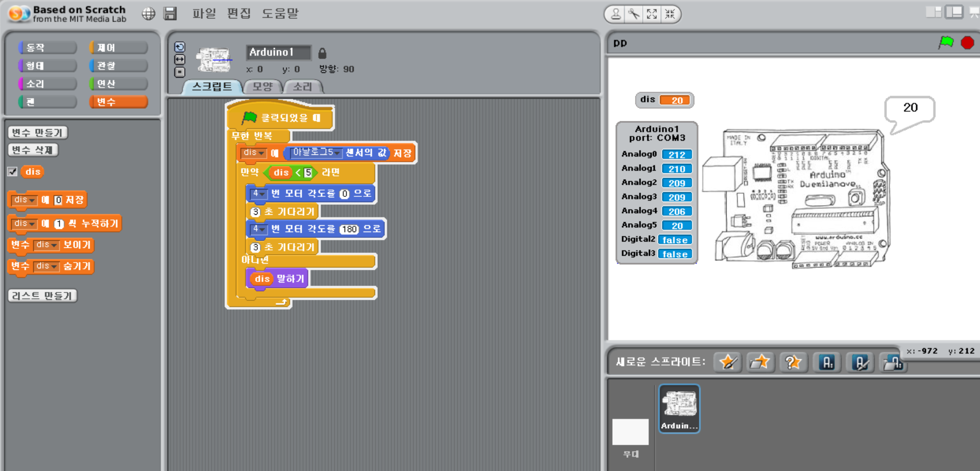Set rotation style to don't rotate
Image resolution: width=980 pixels, height=471 pixels.
click(180, 72)
